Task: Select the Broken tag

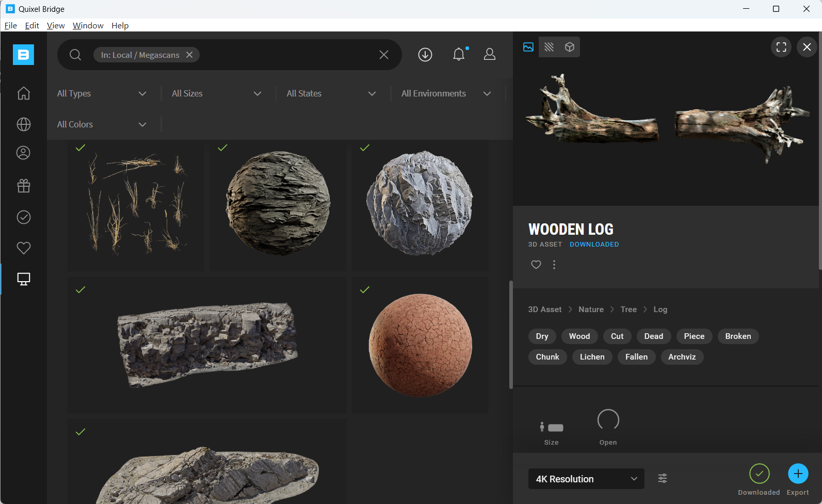Action: point(738,336)
